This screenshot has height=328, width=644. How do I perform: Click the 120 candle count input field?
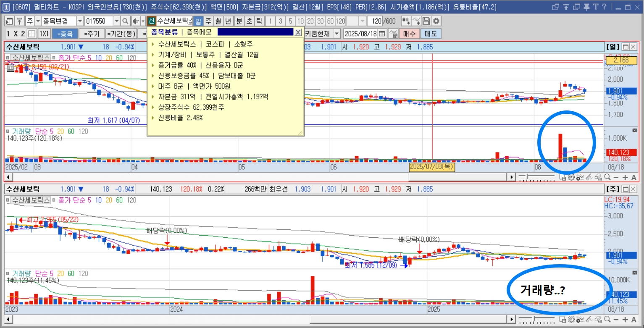[375, 21]
